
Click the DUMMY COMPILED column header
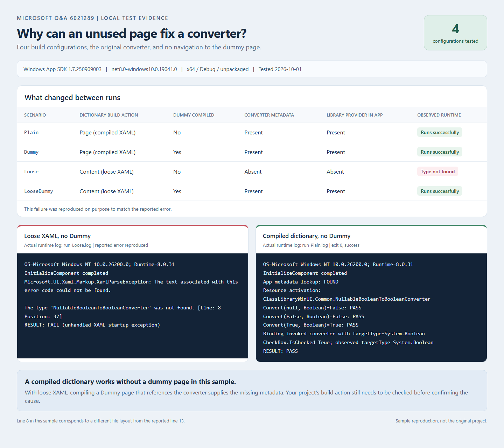[x=194, y=115]
